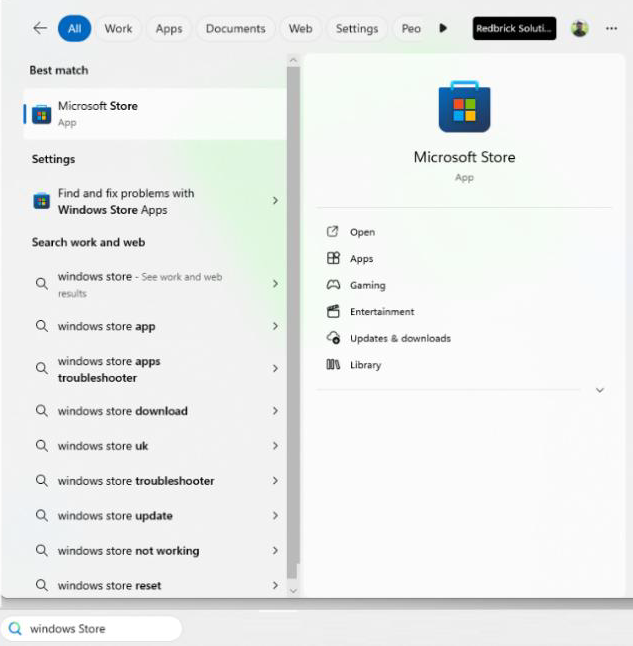Screen dimensions: 633x646
Task: Select the 'windows store reset' suggestion
Action: (155, 585)
